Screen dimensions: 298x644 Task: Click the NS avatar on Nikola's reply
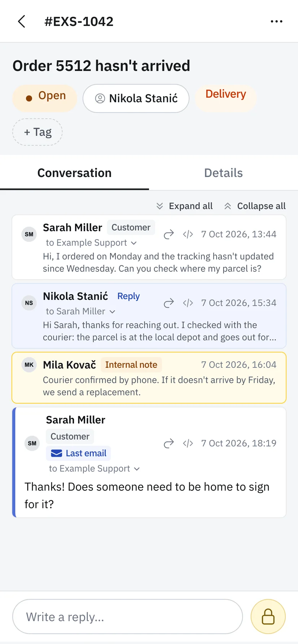(x=29, y=303)
